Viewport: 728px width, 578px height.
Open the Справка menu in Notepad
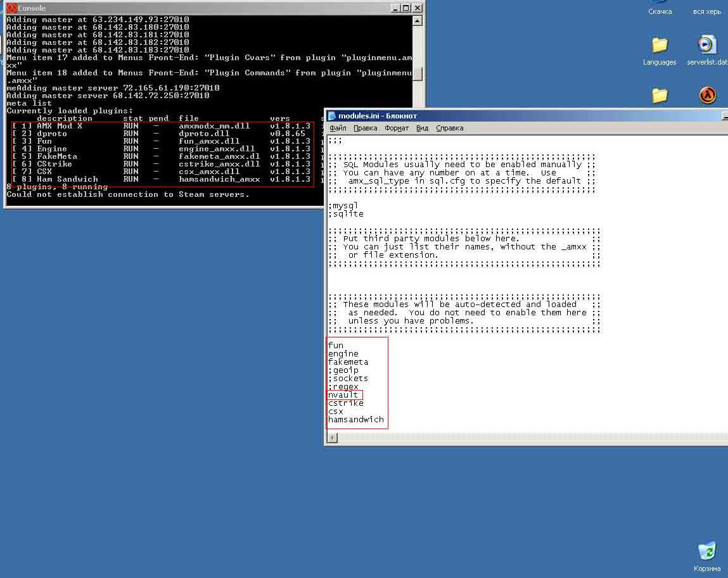(x=449, y=128)
